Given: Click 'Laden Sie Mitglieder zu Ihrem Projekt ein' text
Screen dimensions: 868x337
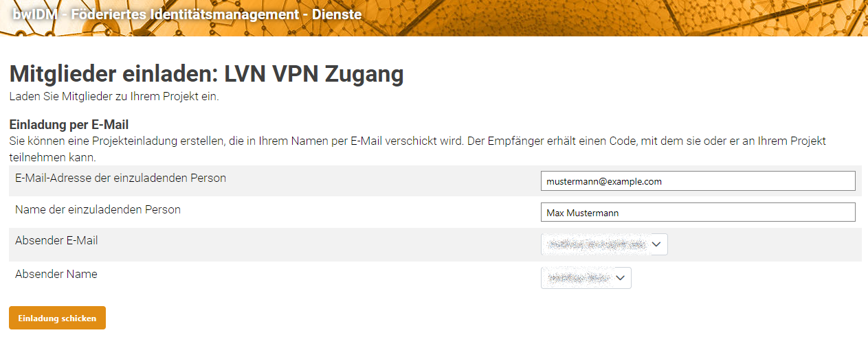Looking at the screenshot, I should click(x=113, y=96).
